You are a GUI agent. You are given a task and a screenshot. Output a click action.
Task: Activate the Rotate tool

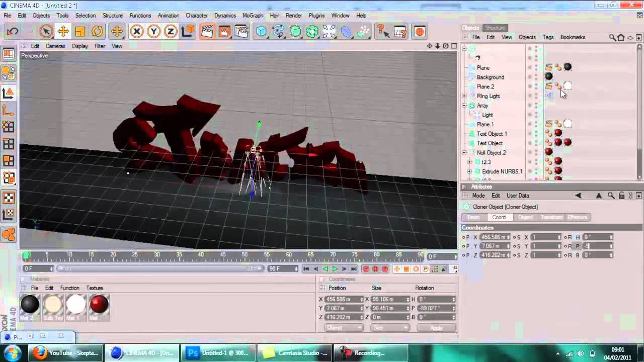97,32
